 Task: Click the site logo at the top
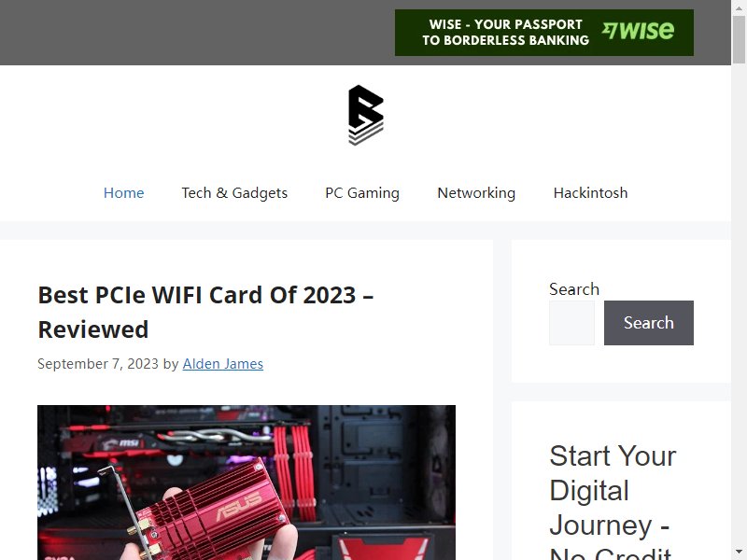[366, 115]
